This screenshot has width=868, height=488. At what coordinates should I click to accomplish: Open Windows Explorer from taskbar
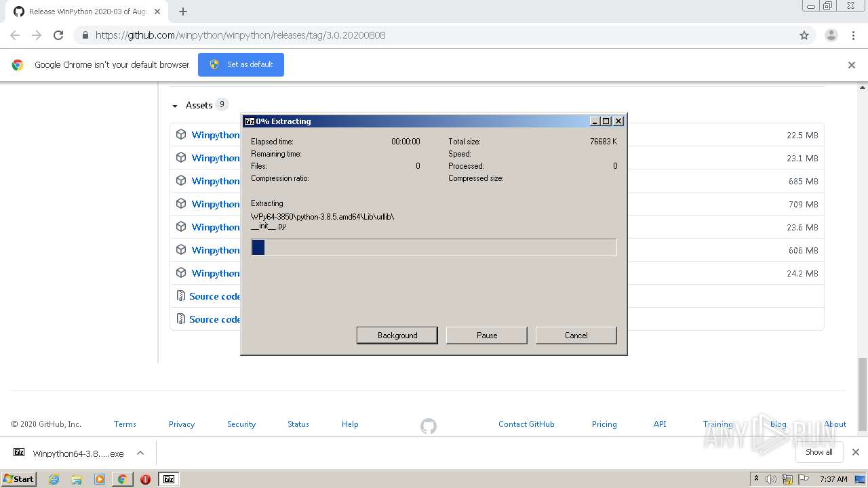pos(77,479)
